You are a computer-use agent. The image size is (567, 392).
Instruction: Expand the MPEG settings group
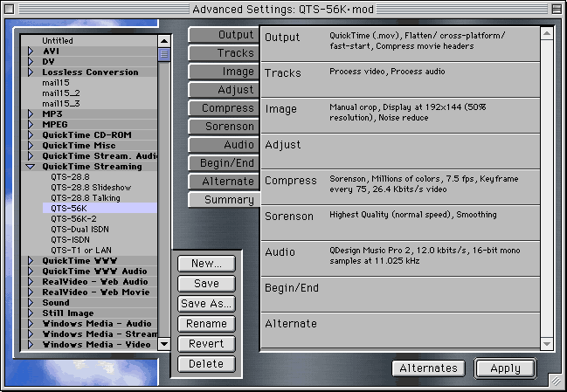coord(31,125)
